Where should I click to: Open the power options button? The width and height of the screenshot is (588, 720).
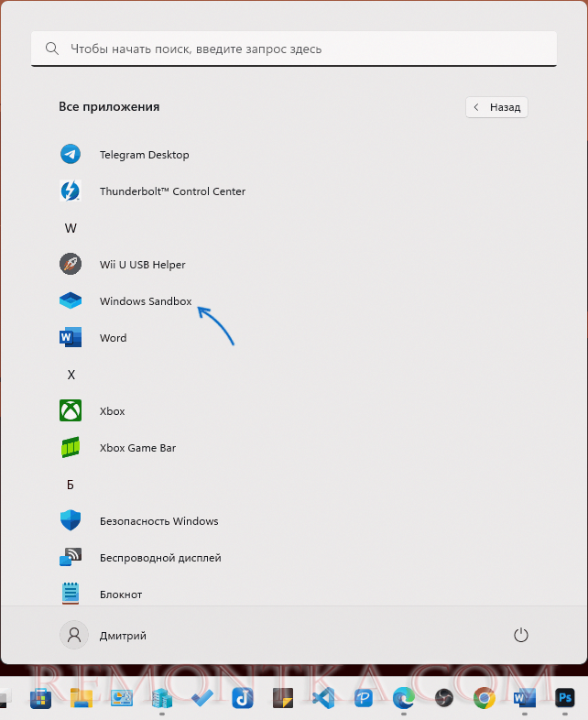pos(520,635)
